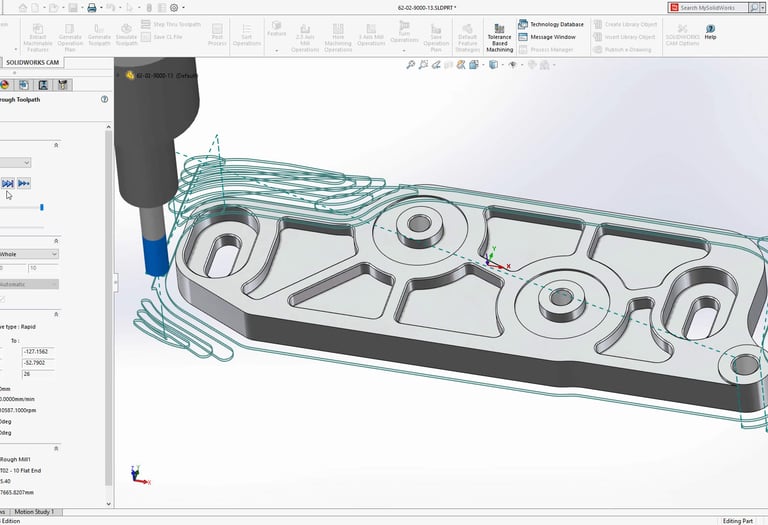This screenshot has height=525, width=768.
Task: Click the Zoom to Fit view icon
Action: 410,65
